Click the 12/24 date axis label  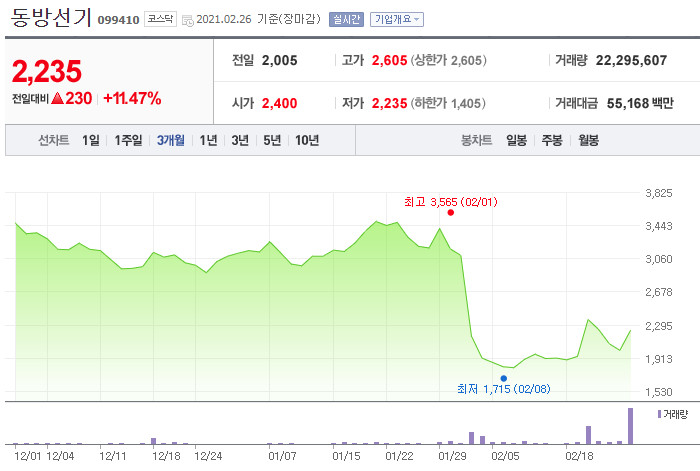pyautogui.click(x=208, y=456)
